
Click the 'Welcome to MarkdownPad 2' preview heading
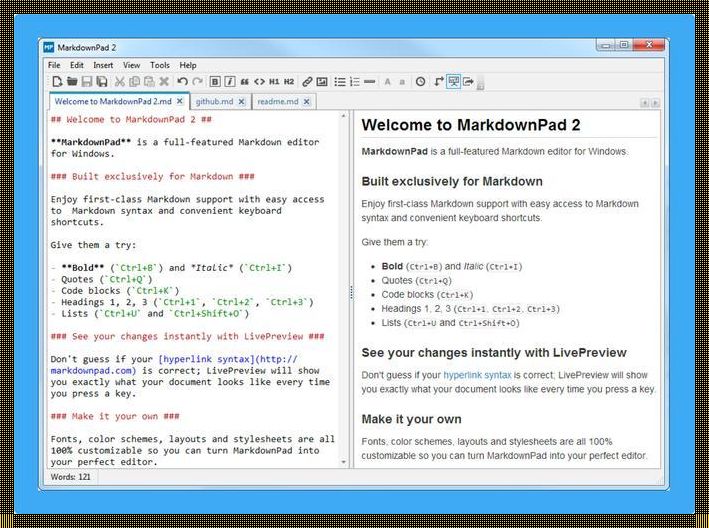click(471, 125)
